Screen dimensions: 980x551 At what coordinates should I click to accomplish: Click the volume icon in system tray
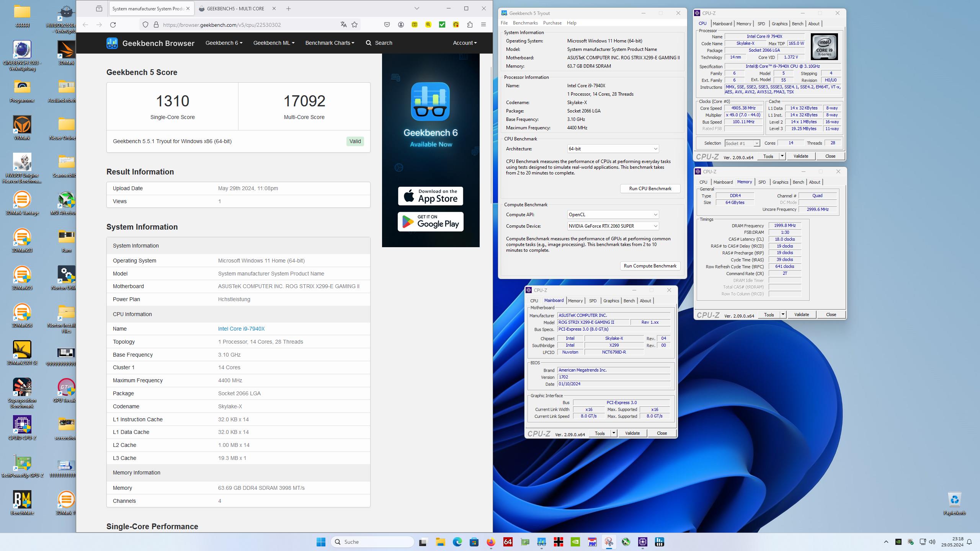pos(932,542)
